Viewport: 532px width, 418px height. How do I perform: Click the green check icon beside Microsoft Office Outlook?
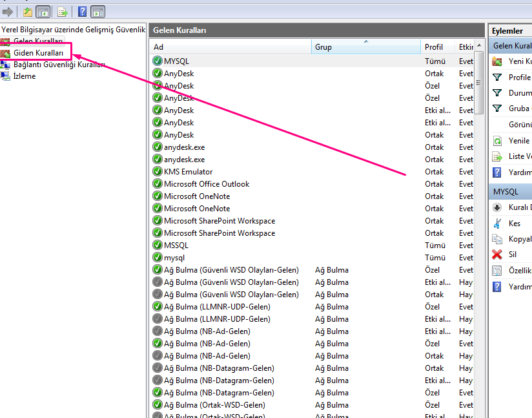click(158, 183)
